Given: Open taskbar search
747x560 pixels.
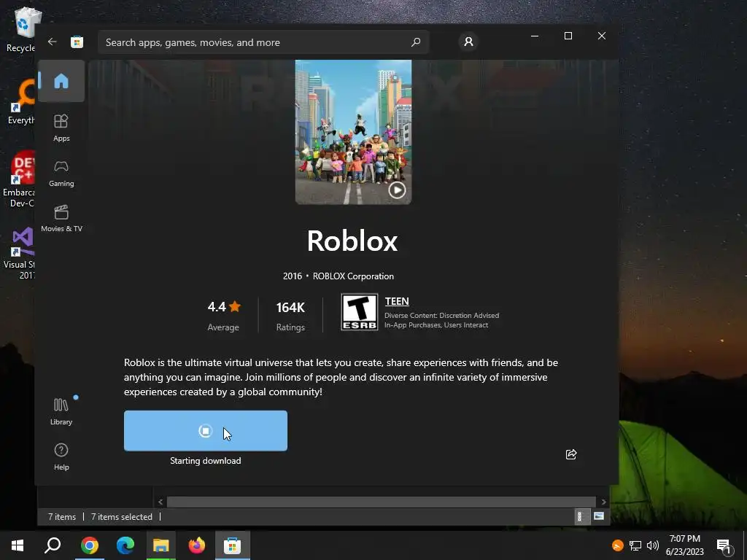Looking at the screenshot, I should (x=53, y=545).
